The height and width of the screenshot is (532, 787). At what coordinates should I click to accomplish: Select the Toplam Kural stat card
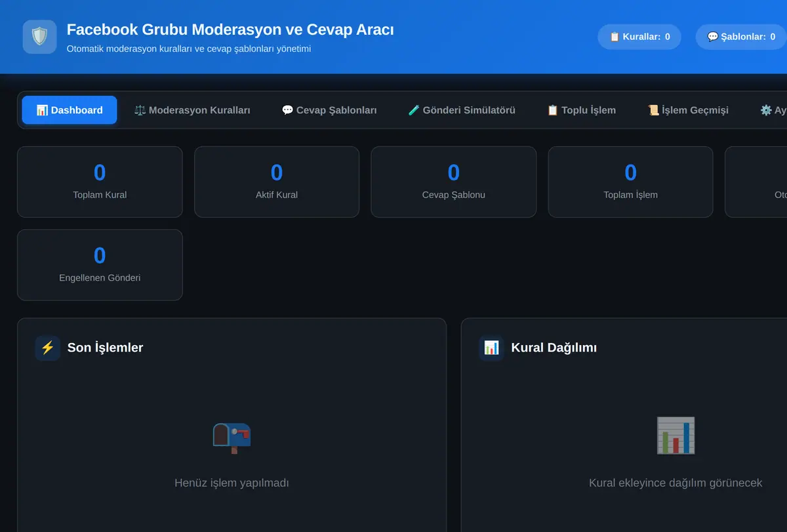[x=100, y=182]
